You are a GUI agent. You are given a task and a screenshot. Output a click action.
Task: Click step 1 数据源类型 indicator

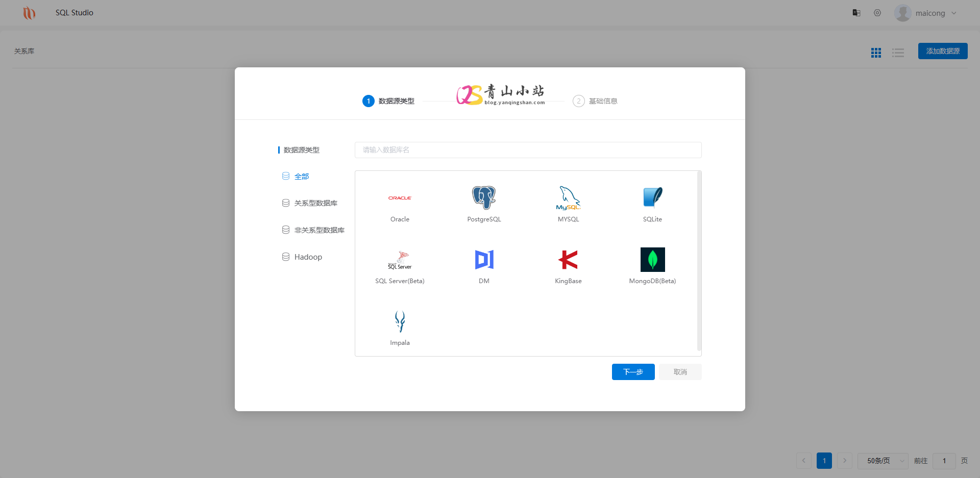pyautogui.click(x=388, y=101)
